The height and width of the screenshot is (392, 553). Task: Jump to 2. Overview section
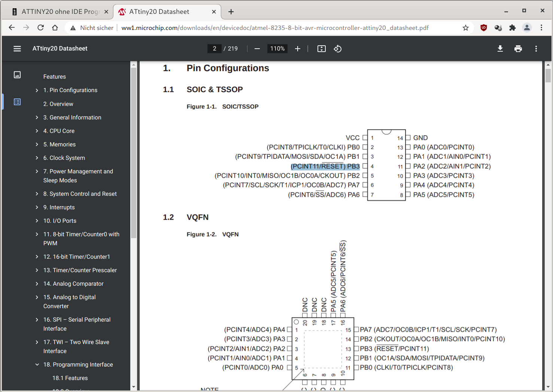[x=58, y=104]
